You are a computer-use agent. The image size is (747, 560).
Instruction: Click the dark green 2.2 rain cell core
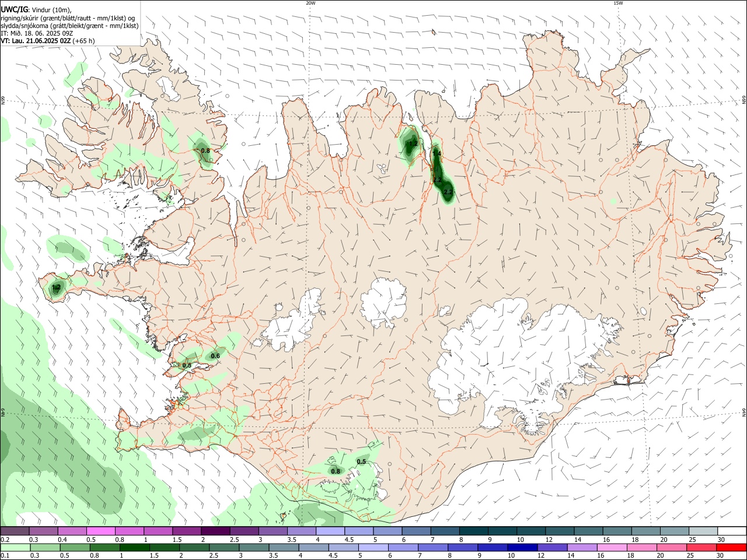click(x=448, y=192)
